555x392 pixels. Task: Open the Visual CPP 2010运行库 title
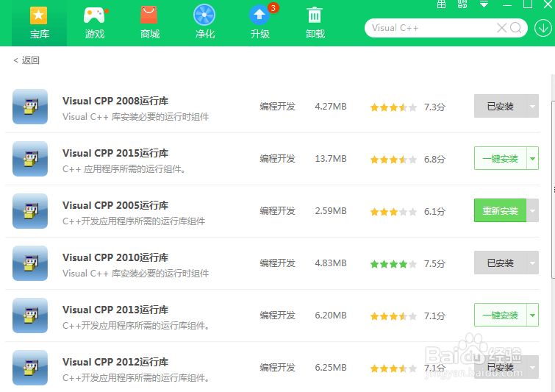115,258
